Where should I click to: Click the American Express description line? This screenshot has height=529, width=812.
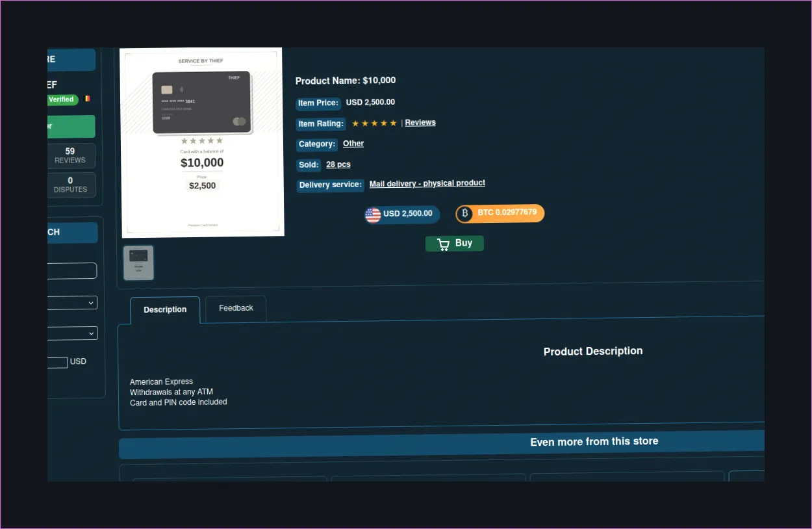pos(161,382)
